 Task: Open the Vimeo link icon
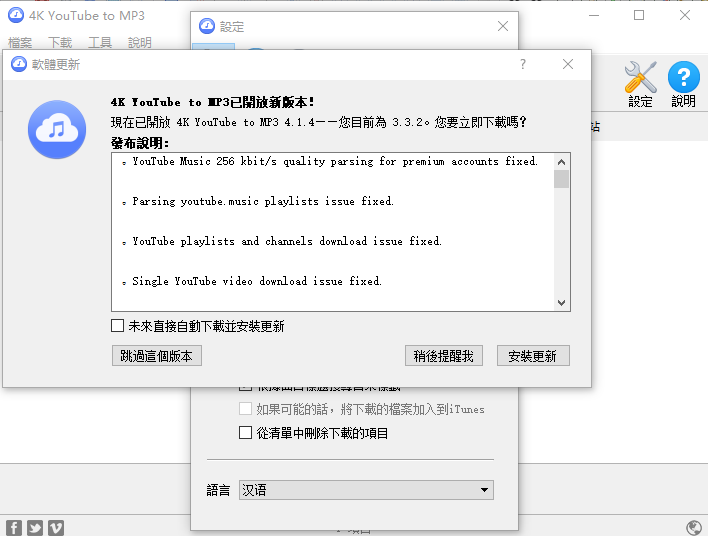pos(56,528)
